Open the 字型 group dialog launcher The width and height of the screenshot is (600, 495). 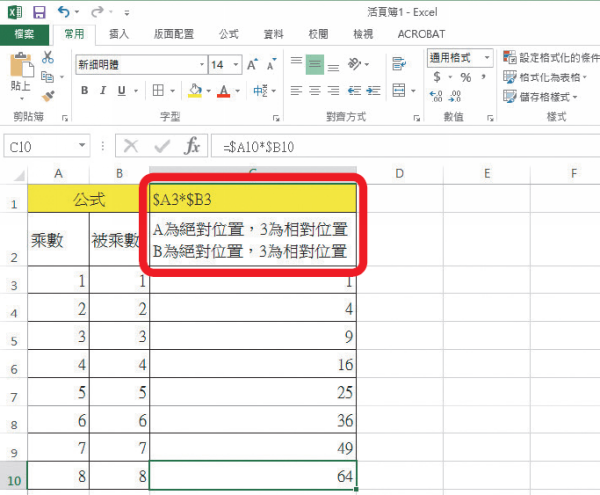276,118
